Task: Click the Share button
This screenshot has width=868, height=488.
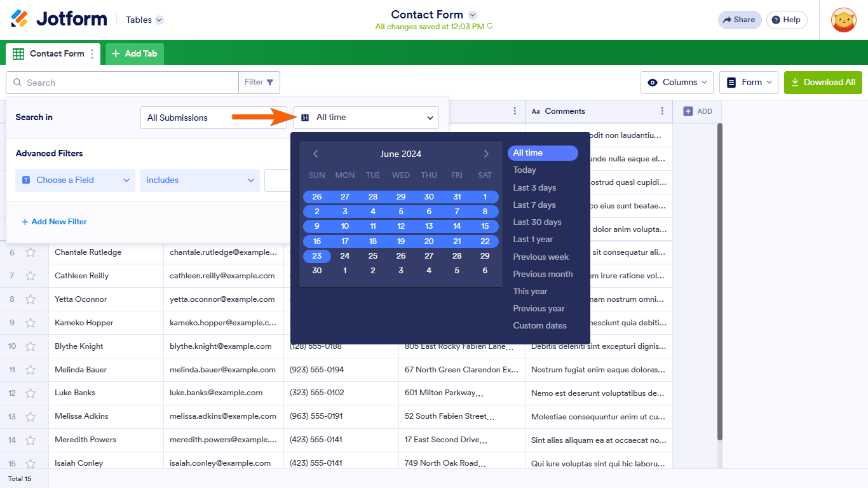Action: (739, 20)
